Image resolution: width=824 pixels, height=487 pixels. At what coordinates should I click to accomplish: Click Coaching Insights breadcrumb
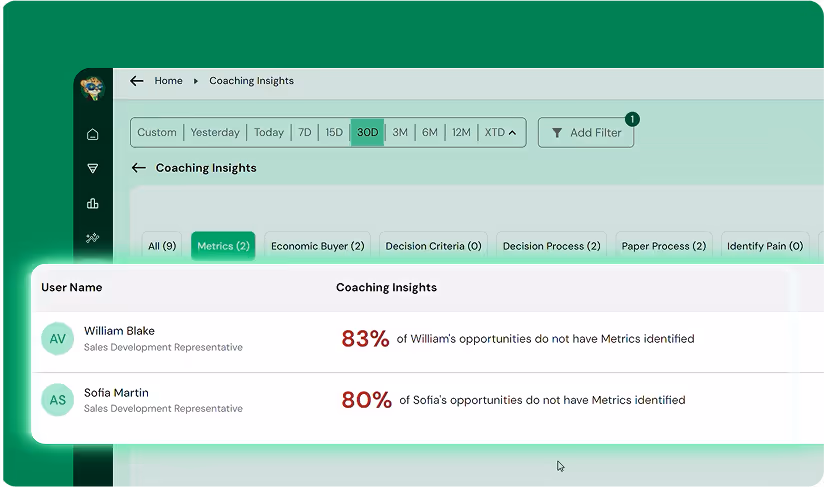click(x=251, y=81)
